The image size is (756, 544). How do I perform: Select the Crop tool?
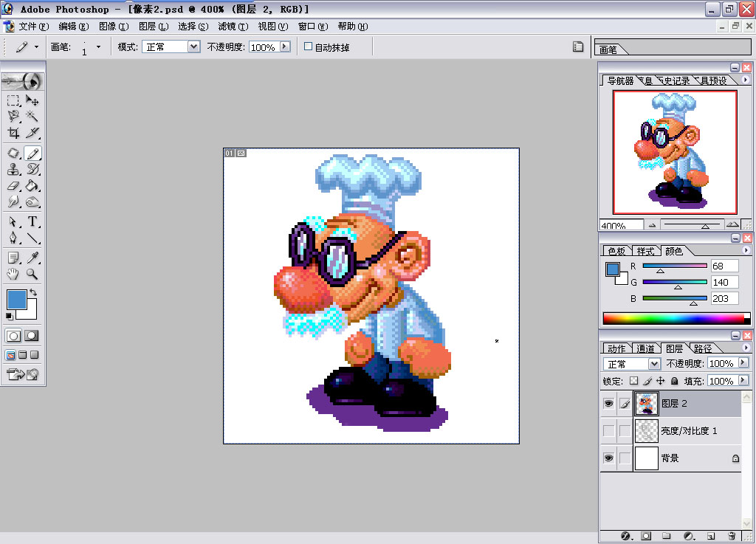pyautogui.click(x=13, y=133)
